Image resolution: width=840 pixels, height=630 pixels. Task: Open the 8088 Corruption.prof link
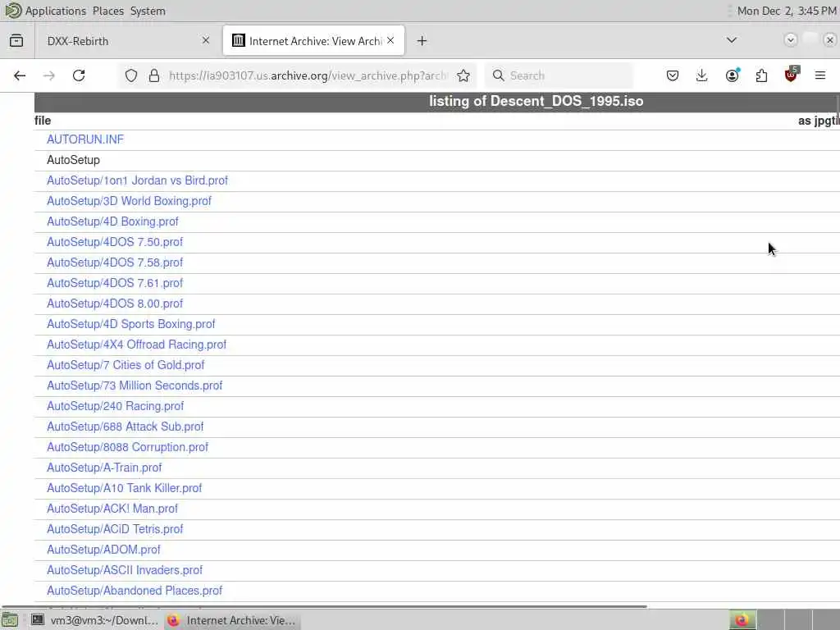pyautogui.click(x=127, y=447)
